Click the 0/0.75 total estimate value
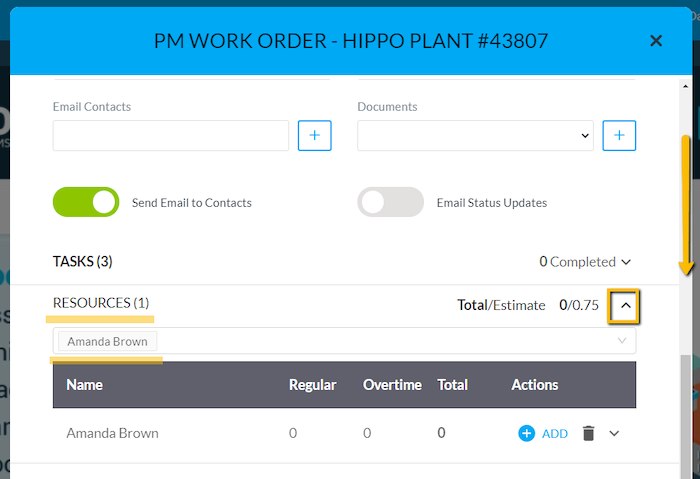The image size is (700, 479). (579, 305)
